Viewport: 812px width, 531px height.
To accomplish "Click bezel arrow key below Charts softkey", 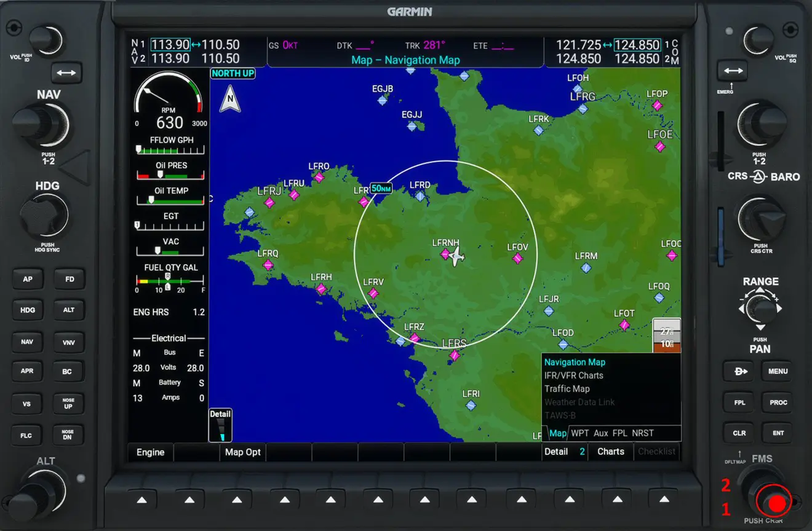I will click(616, 500).
